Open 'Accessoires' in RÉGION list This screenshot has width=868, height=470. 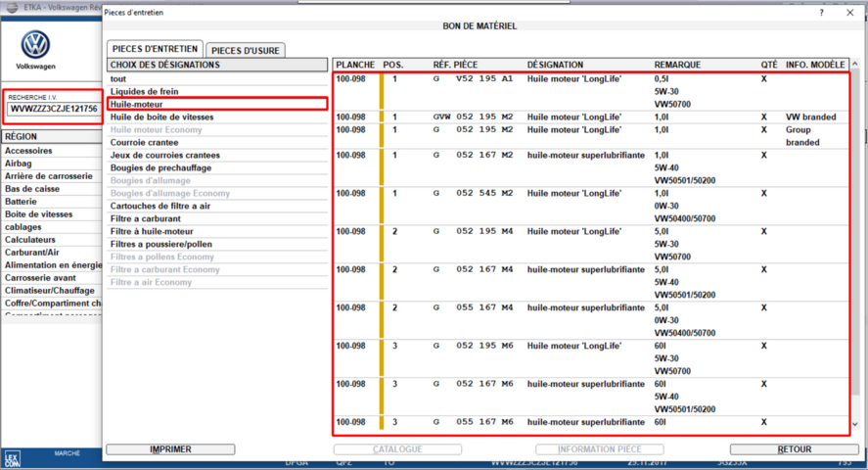click(x=52, y=151)
